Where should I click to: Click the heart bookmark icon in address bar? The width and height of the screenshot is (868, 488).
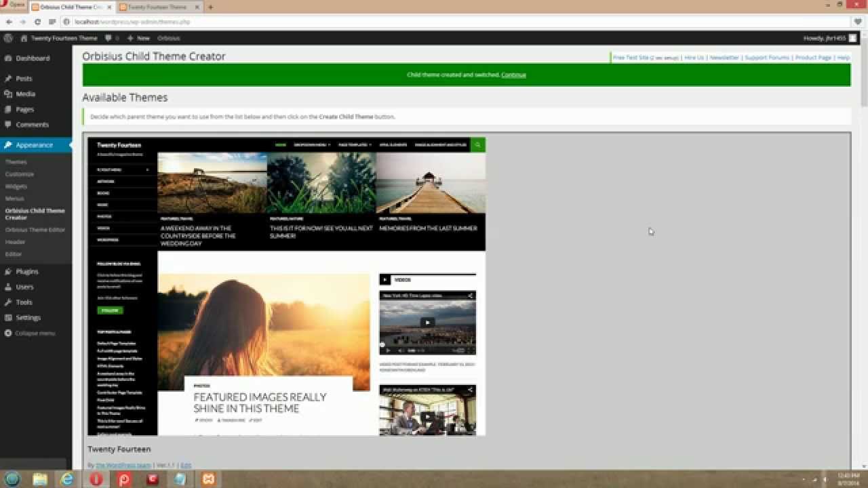click(x=858, y=22)
